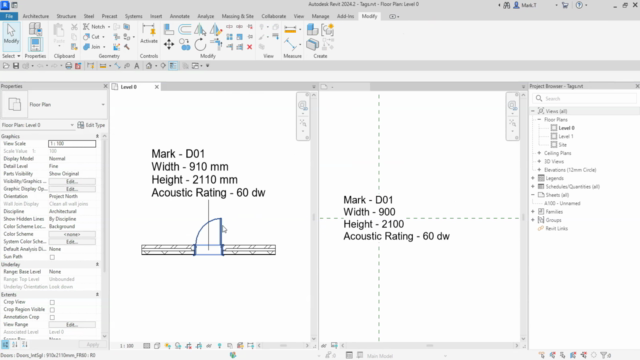Switch to the Architecture ribbon tab
640x360 pixels.
click(x=36, y=16)
